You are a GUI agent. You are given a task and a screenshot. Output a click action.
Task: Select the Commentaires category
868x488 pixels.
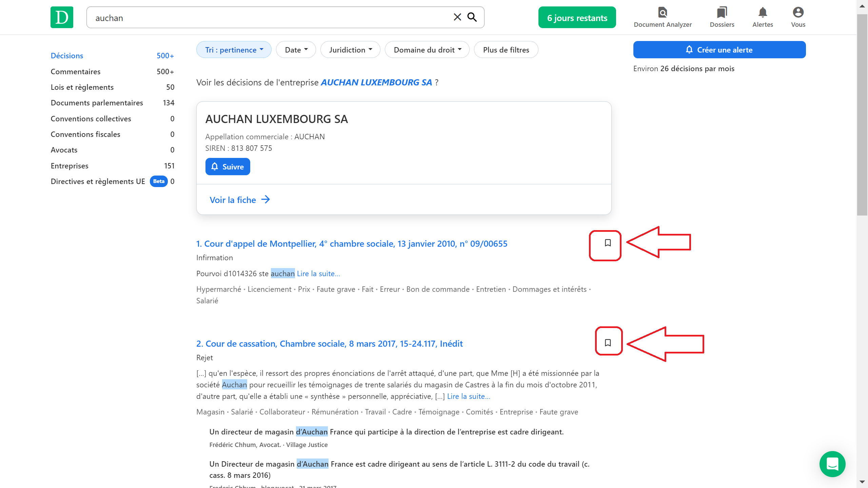(112, 72)
